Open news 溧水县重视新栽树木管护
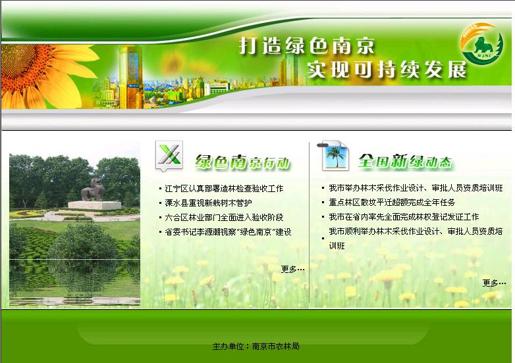The image size is (515, 363). 208,203
